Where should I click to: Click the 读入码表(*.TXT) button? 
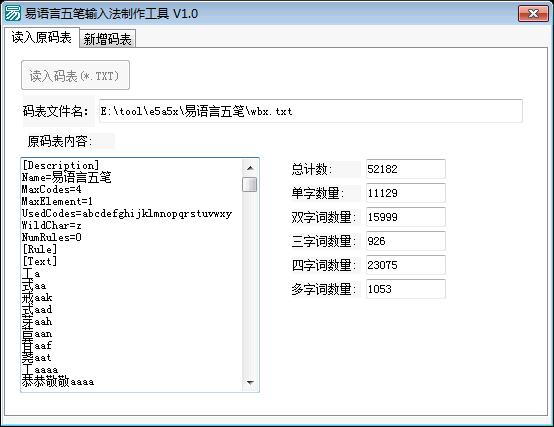coord(75,75)
